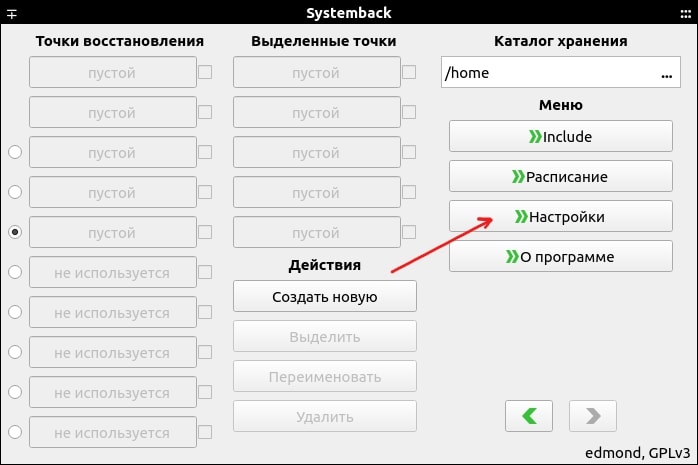
Task: Click the Переименовать button
Action: [x=325, y=376]
